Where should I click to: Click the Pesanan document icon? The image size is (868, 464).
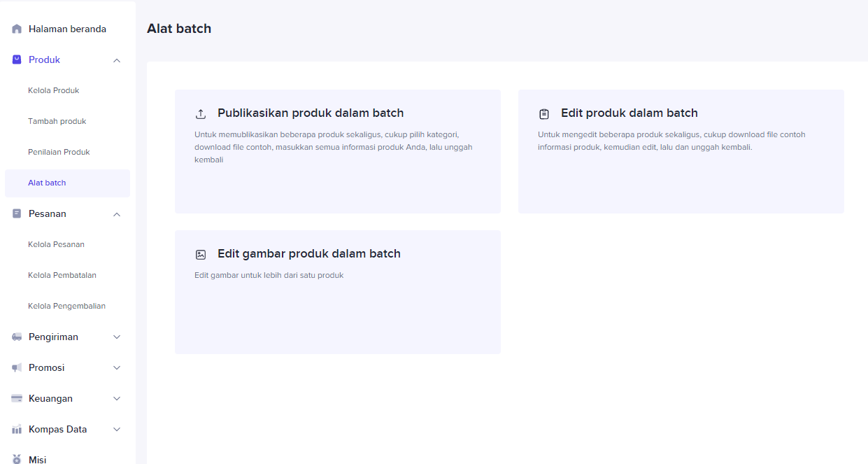(17, 214)
